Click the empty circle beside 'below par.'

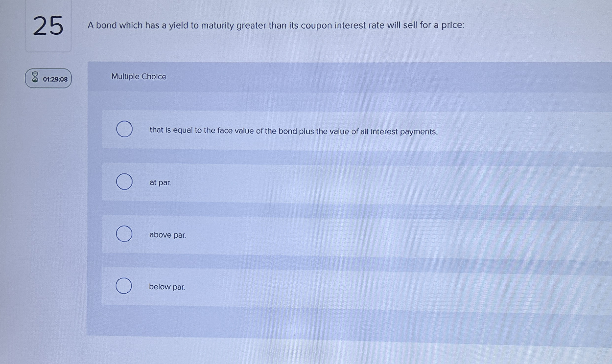124,286
